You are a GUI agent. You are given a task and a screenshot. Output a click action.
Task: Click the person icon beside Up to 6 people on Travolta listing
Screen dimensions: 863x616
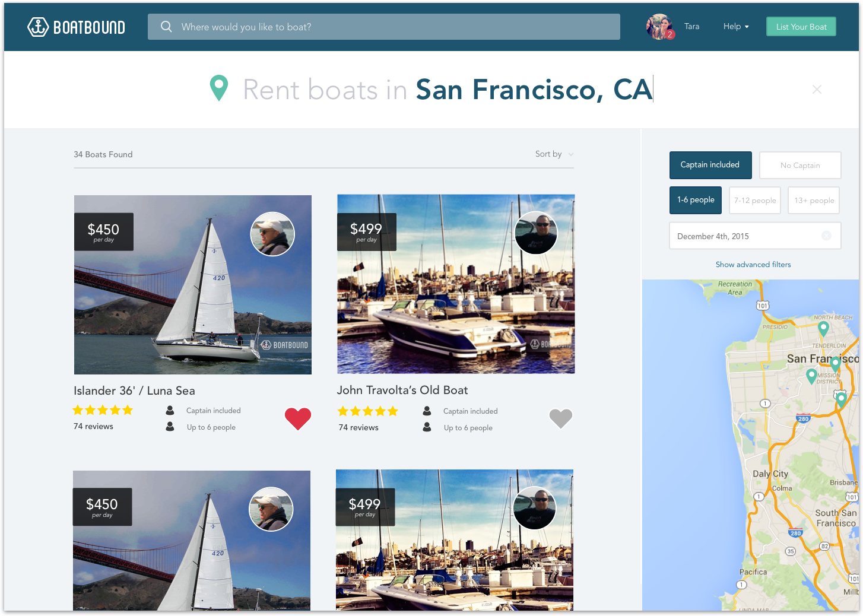(427, 427)
